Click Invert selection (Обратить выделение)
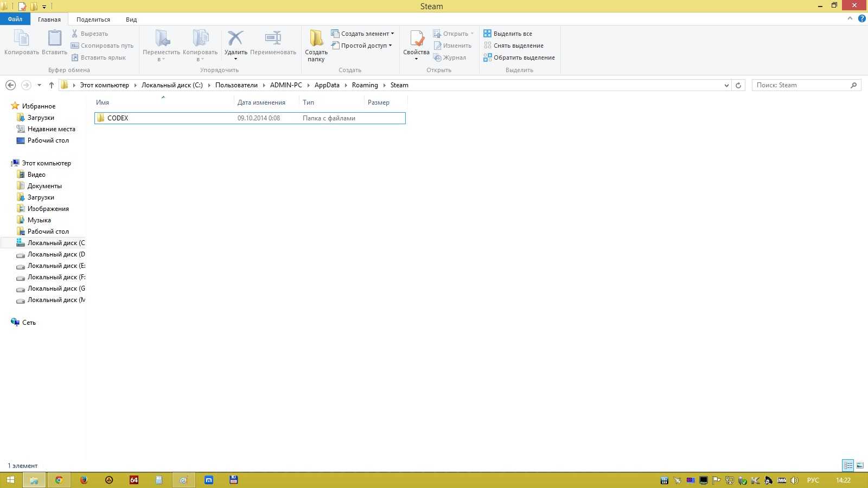The width and height of the screenshot is (868, 488). 520,57
